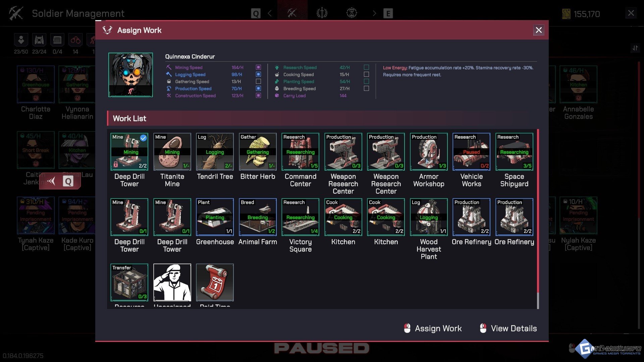Click the E key tab shortcut
Screen dimensions: 644x362
[x=388, y=14]
